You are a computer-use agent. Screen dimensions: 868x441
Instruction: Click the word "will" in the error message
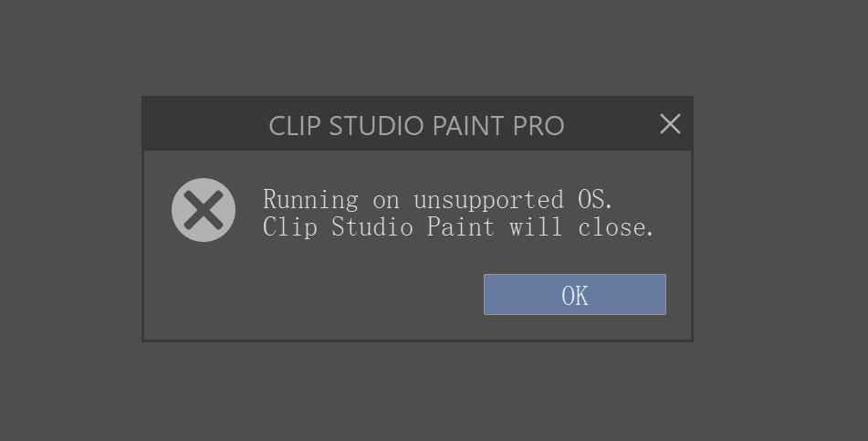click(536, 227)
